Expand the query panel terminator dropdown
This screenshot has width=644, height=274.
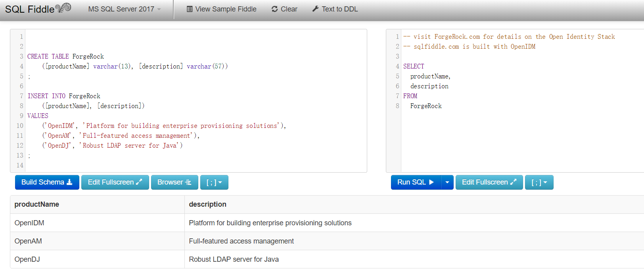point(539,183)
